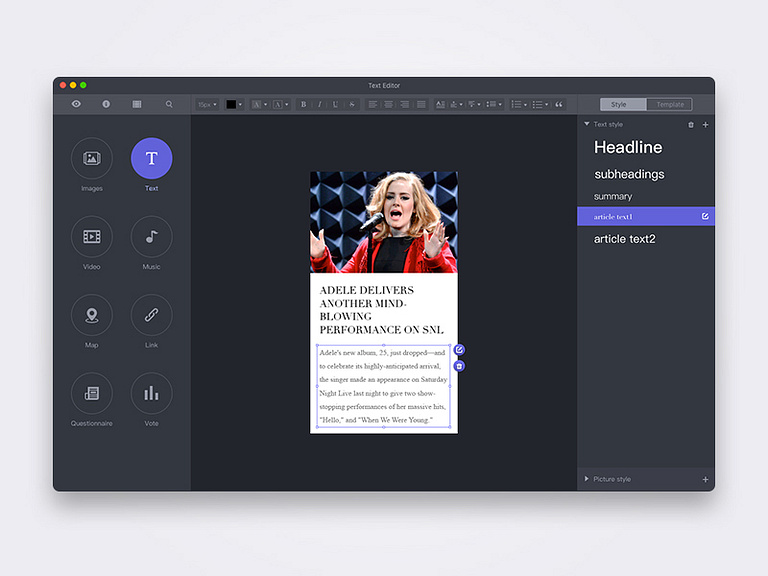Select the Questionnaire content tool
Screen dimensions: 768x576
coord(92,393)
